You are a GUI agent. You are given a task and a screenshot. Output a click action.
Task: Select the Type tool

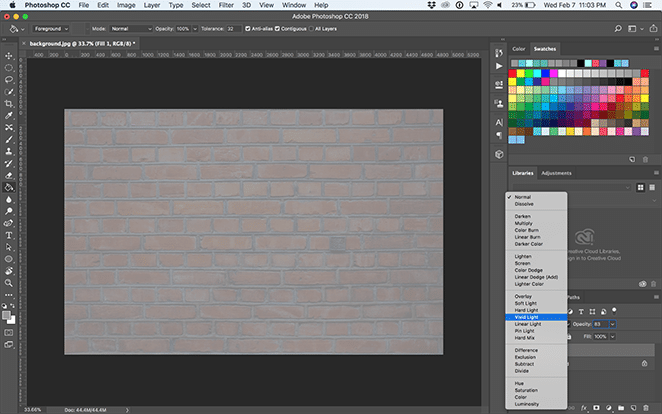point(9,235)
